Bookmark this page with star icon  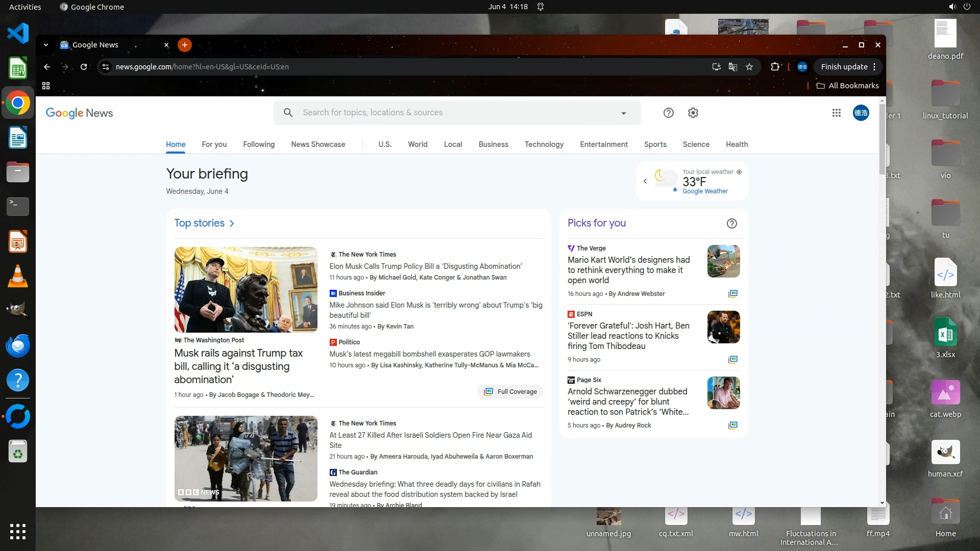click(749, 67)
